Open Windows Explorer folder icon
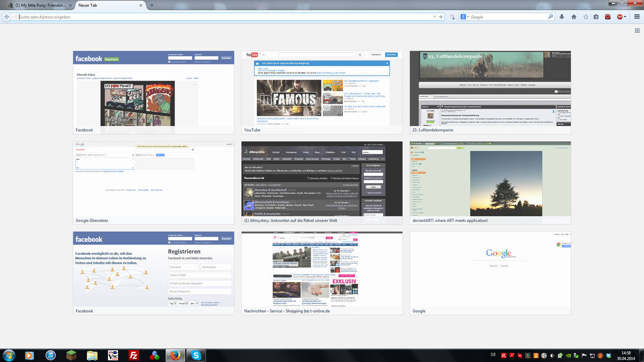 click(92, 355)
